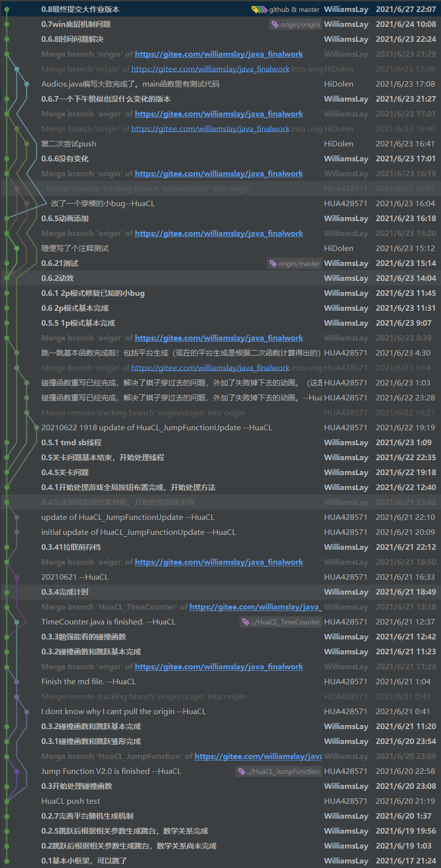Click the github & master branch label icon
The image size is (441, 868).
click(259, 9)
